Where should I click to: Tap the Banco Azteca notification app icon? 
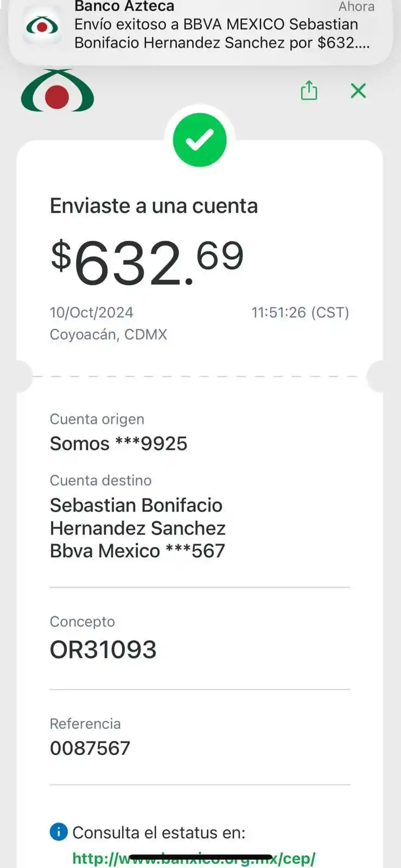[x=42, y=26]
